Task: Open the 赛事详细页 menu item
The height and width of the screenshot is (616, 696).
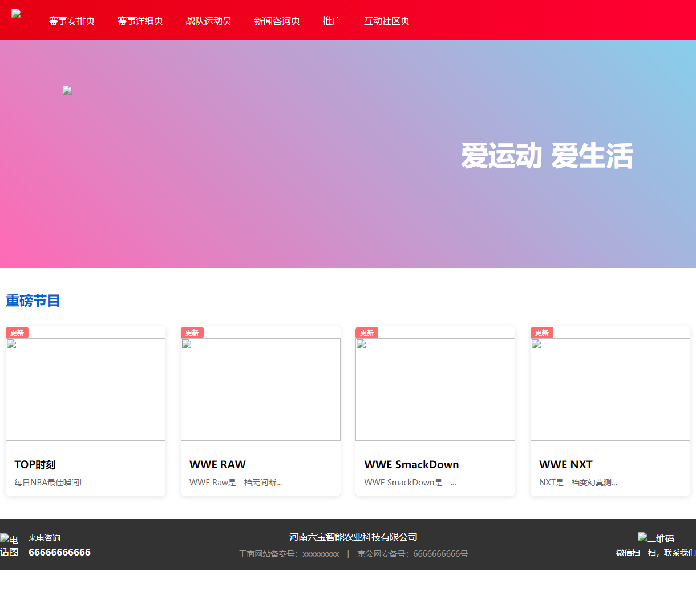Action: pyautogui.click(x=140, y=21)
